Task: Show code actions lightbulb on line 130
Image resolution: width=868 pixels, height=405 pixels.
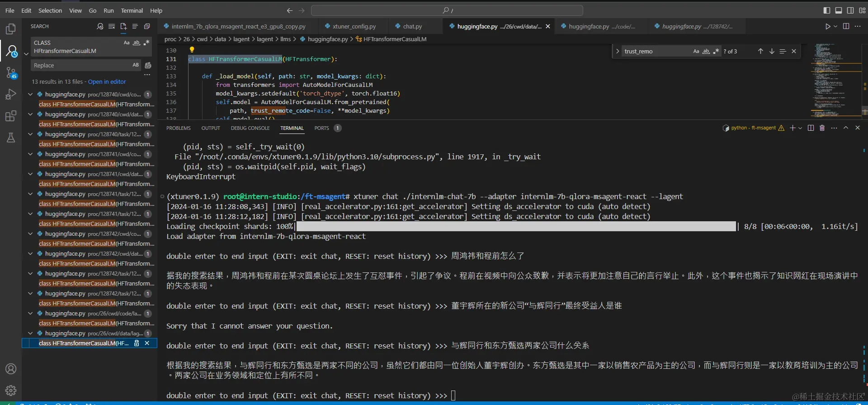Action: coord(192,50)
